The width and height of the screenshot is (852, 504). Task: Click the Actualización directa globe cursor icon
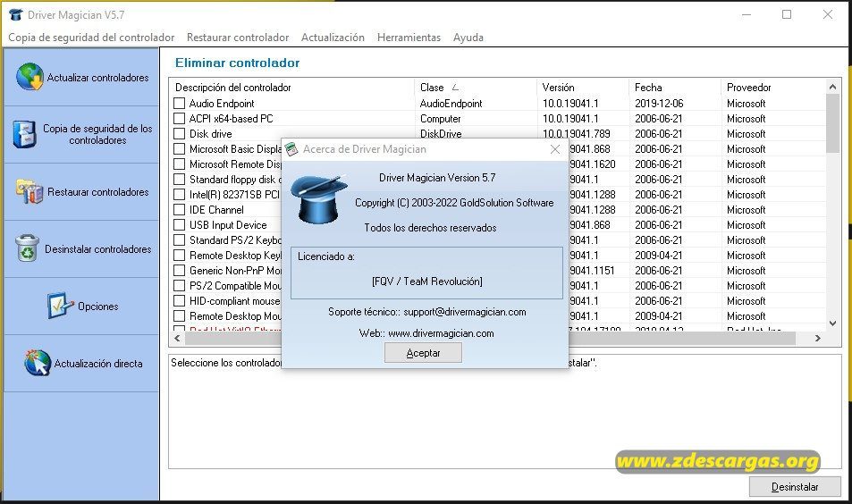38,363
